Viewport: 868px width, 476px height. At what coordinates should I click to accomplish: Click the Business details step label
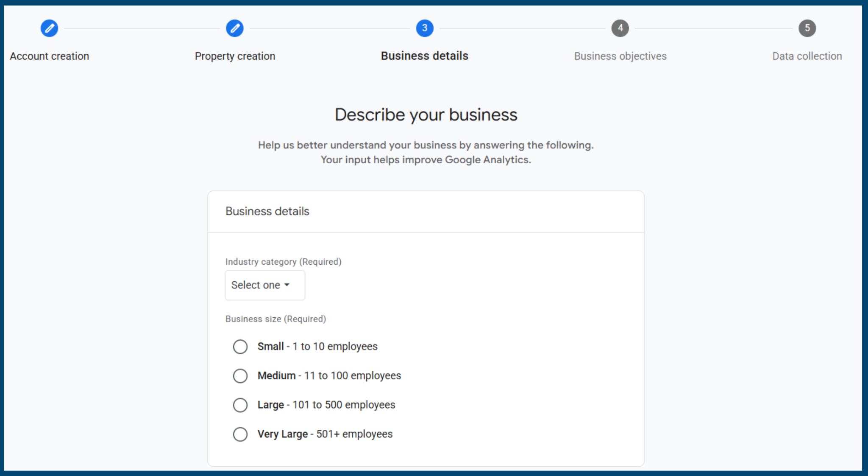click(x=425, y=56)
